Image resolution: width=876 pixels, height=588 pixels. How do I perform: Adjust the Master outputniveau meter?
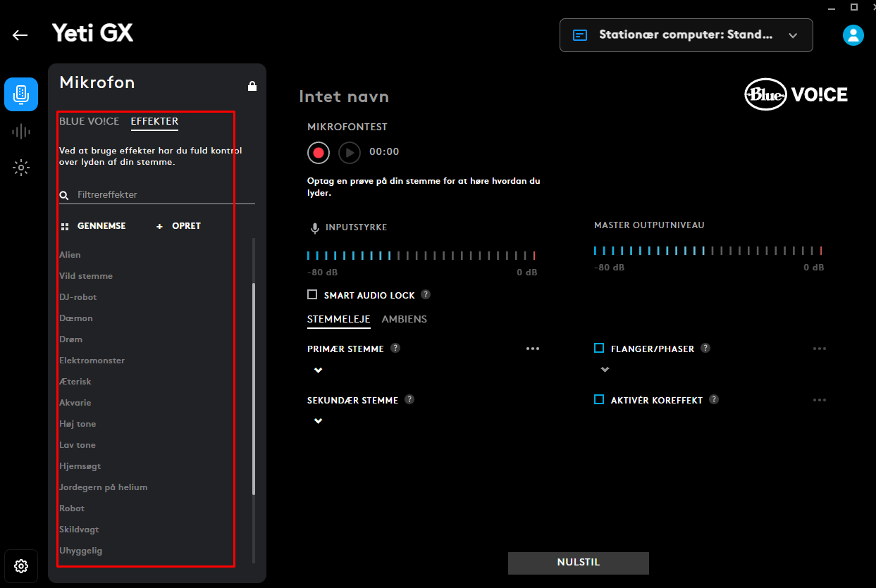(708, 251)
